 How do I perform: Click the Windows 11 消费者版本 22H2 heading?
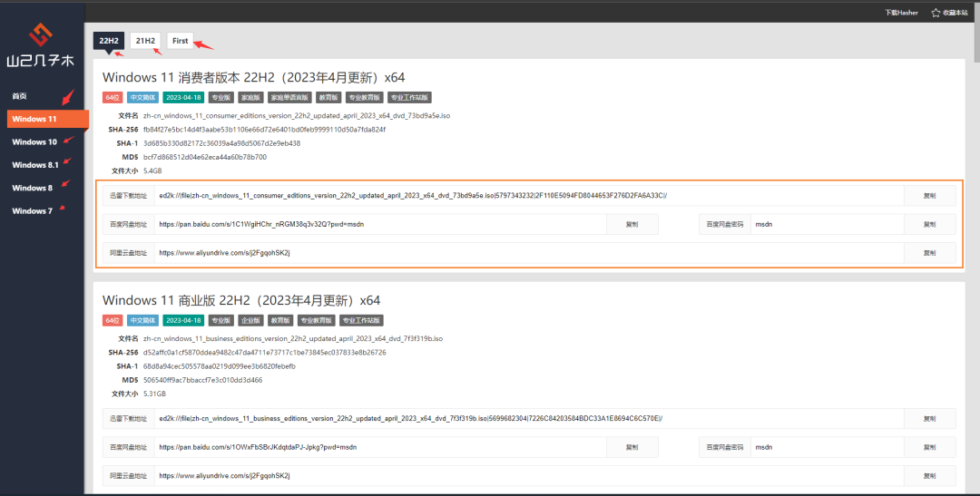click(254, 77)
